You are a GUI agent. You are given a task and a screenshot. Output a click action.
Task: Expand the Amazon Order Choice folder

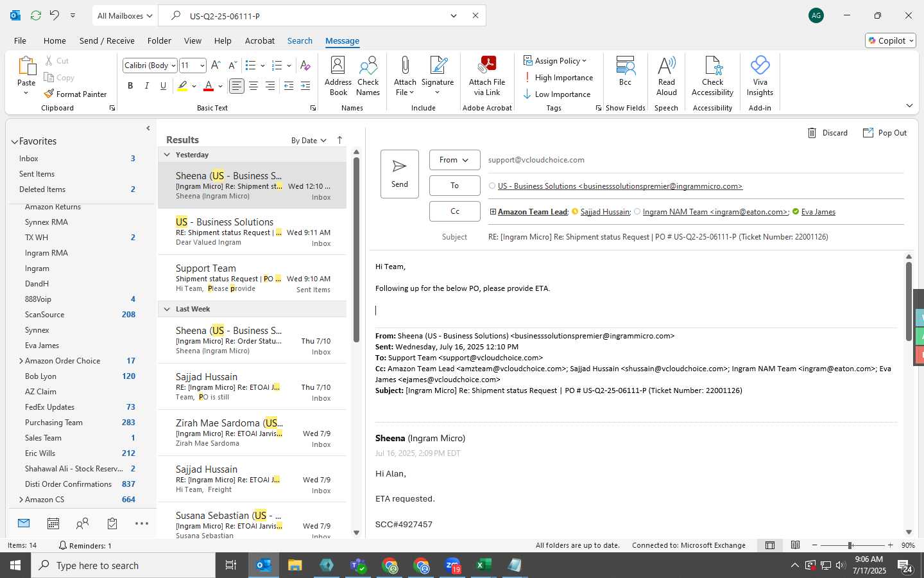(21, 361)
